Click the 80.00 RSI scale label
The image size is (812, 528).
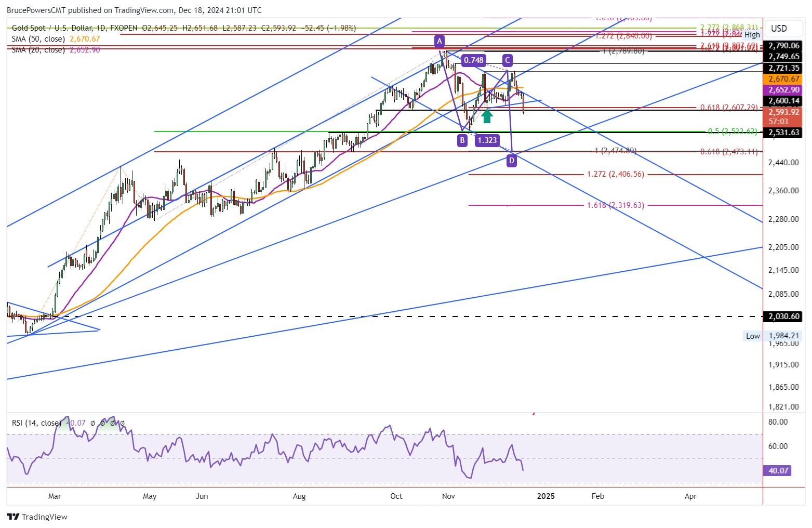tap(778, 422)
